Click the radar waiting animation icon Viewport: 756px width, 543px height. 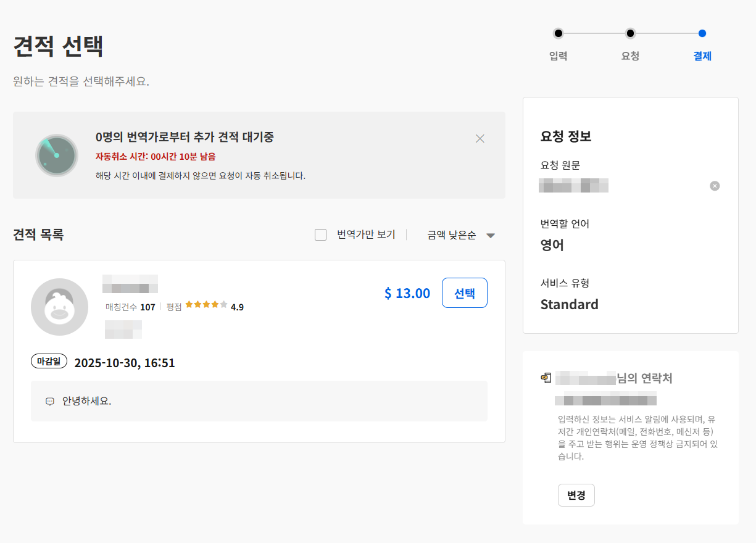tap(57, 155)
